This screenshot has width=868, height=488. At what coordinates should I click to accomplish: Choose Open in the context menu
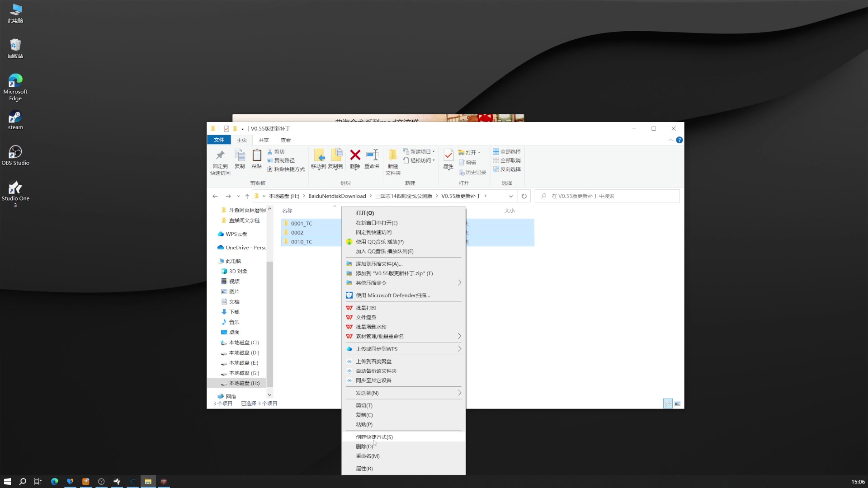(x=403, y=213)
